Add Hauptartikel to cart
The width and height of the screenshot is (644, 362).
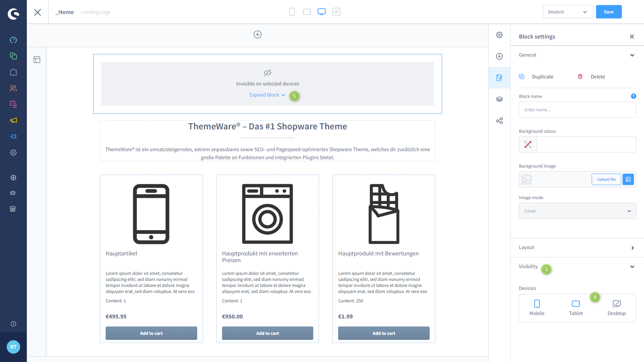151,333
